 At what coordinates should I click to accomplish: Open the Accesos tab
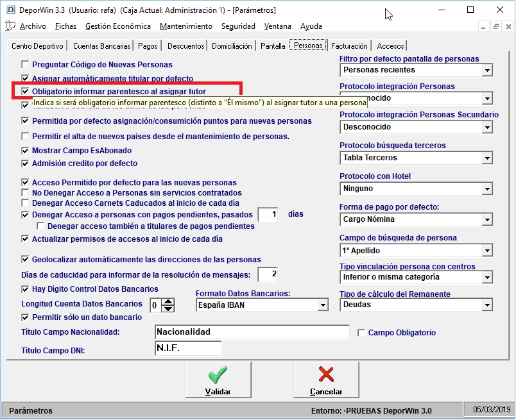[390, 46]
